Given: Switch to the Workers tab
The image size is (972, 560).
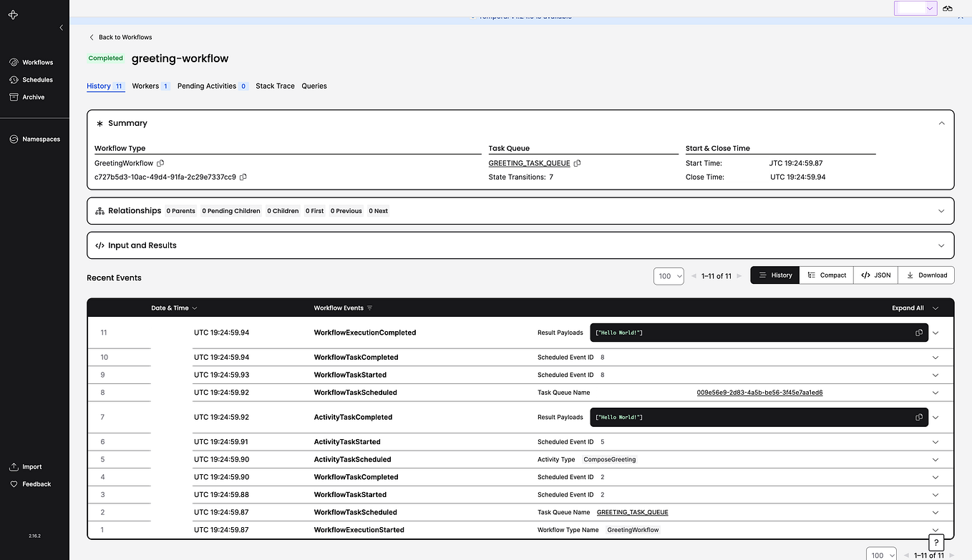Looking at the screenshot, I should (x=146, y=85).
